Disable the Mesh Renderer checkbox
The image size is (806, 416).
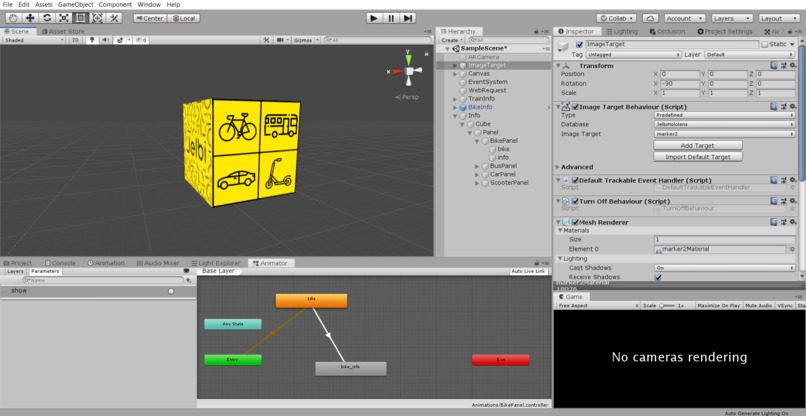pos(575,222)
